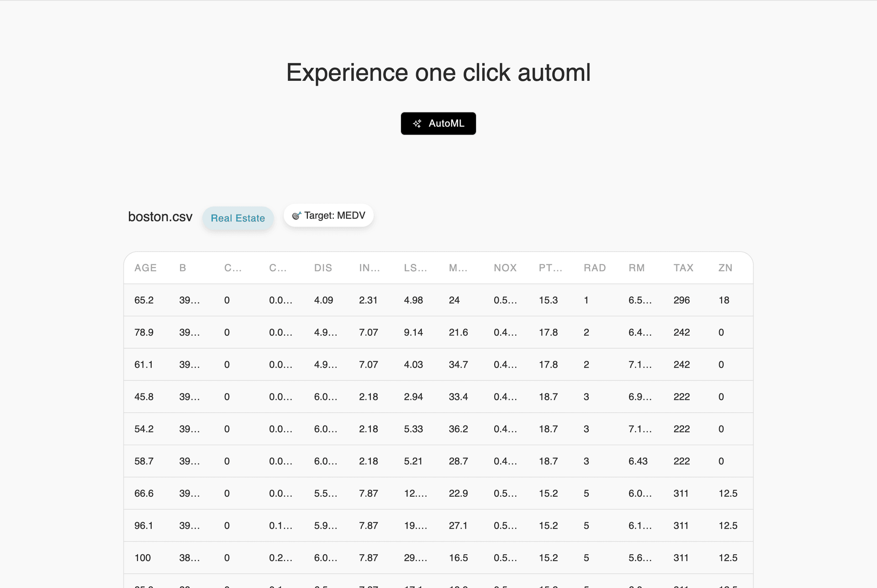Click the value 2.94 in the table
The width and height of the screenshot is (877, 588).
[x=413, y=397]
